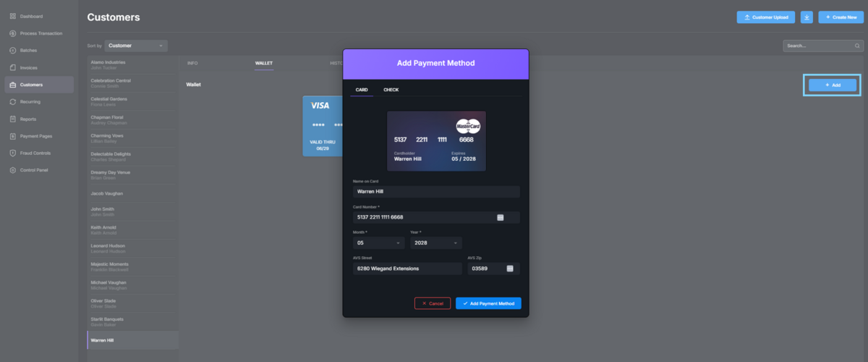
Task: Click the Control Panel gear icon
Action: 13,170
